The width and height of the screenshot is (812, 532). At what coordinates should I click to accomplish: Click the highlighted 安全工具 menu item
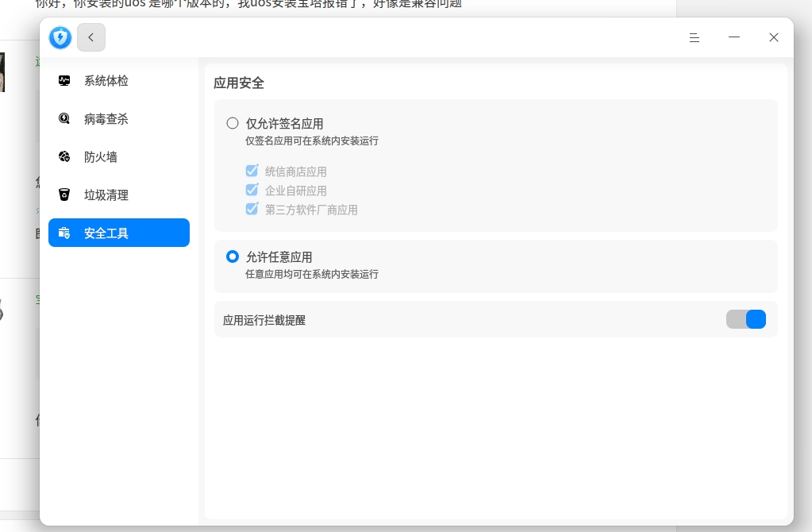pos(106,233)
